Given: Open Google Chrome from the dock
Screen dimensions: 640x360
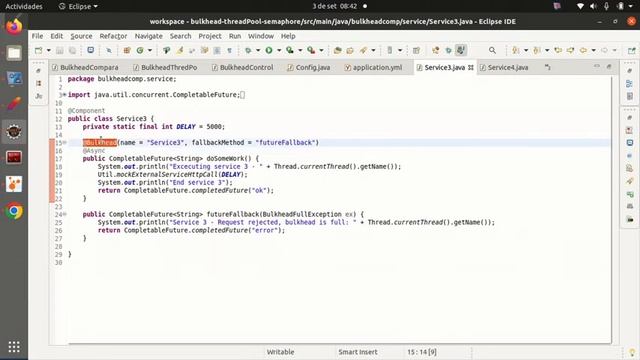Looking at the screenshot, I should pos(14,211).
